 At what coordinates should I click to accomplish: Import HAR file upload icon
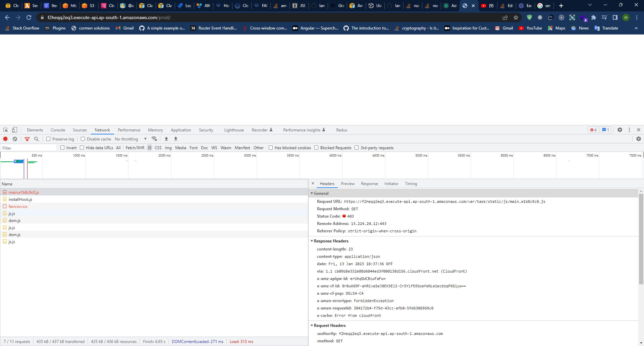[166, 139]
